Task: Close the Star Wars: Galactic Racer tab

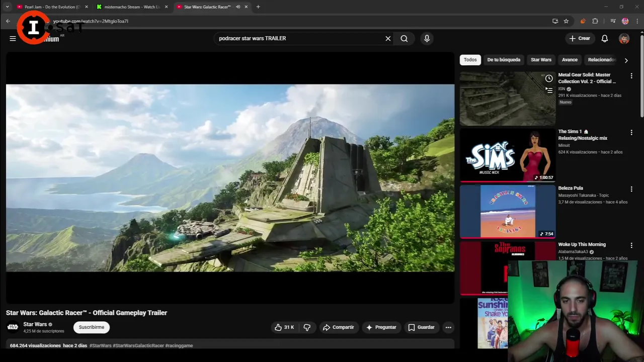Action: tap(246, 7)
